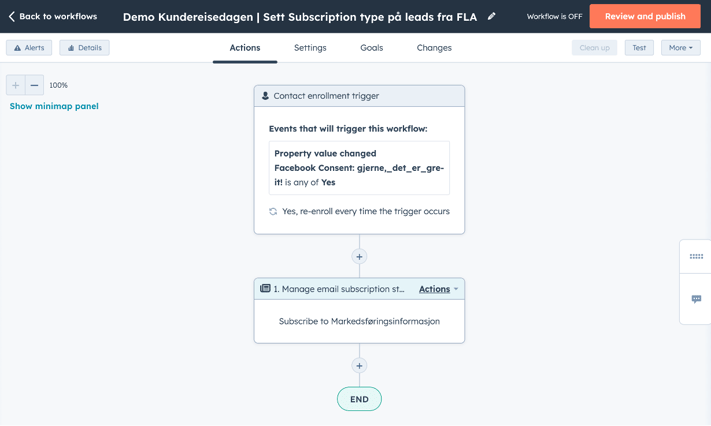The height and width of the screenshot is (426, 711).
Task: Open the chat bubble icon on right edge
Action: point(696,299)
